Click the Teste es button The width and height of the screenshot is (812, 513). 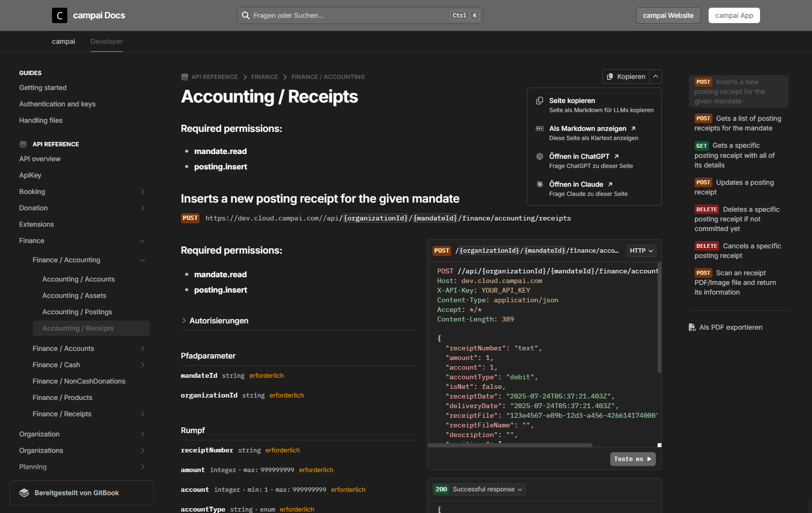pyautogui.click(x=633, y=459)
